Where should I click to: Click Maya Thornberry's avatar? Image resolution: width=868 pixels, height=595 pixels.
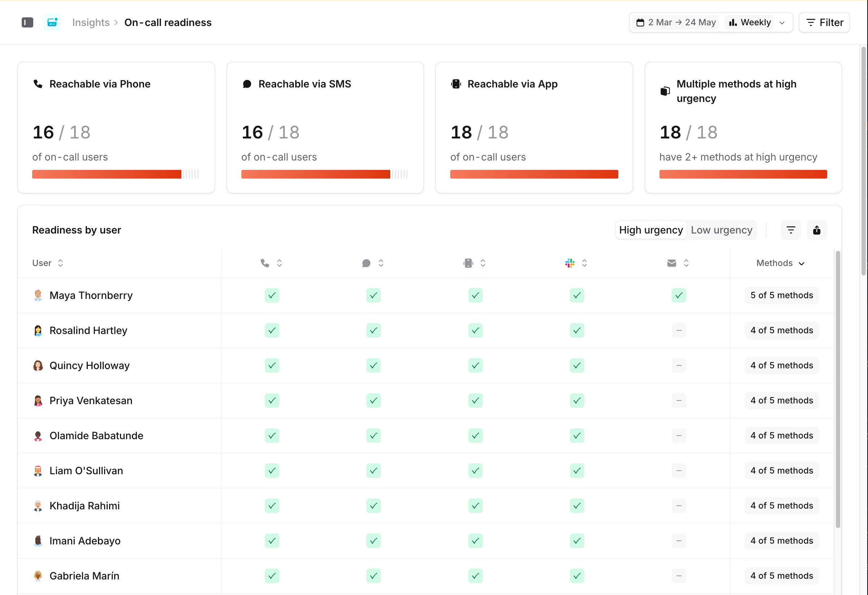point(38,295)
